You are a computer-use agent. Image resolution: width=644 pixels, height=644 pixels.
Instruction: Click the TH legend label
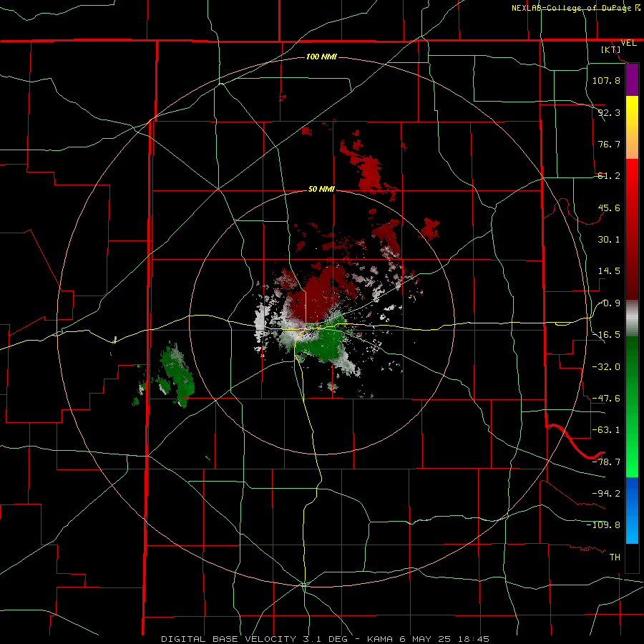pyautogui.click(x=615, y=557)
